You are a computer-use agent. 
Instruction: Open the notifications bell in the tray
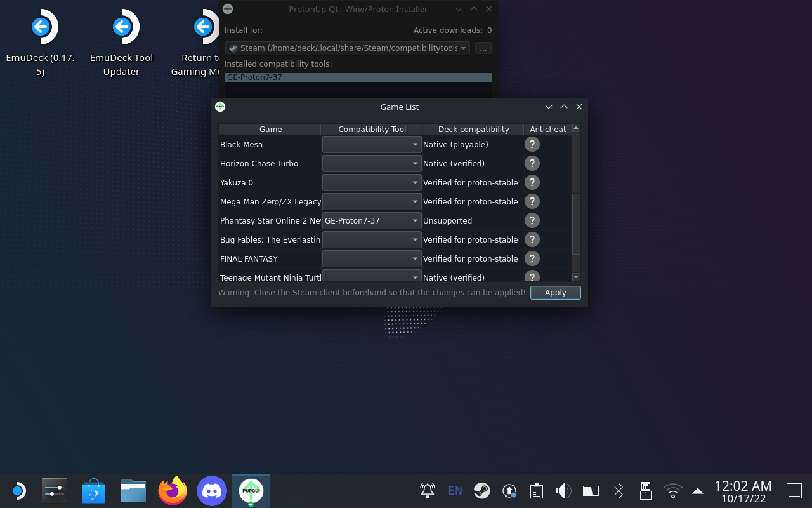pos(428,490)
